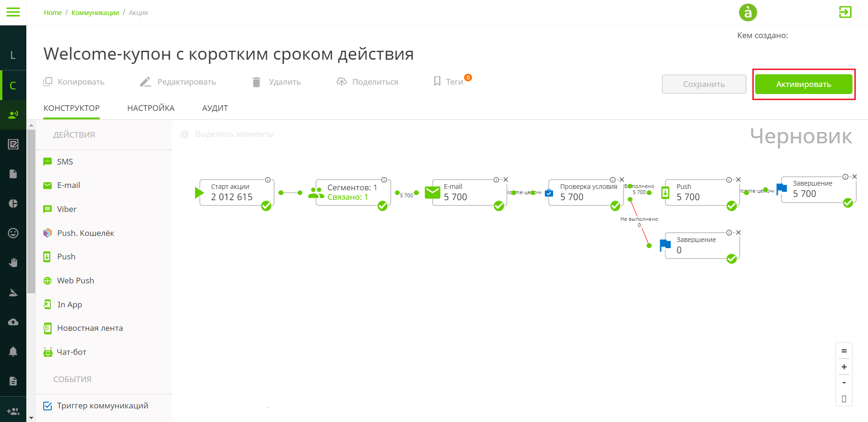Select the Проверка условия 5 700 block
Screen dimensions: 868x422
586,193
